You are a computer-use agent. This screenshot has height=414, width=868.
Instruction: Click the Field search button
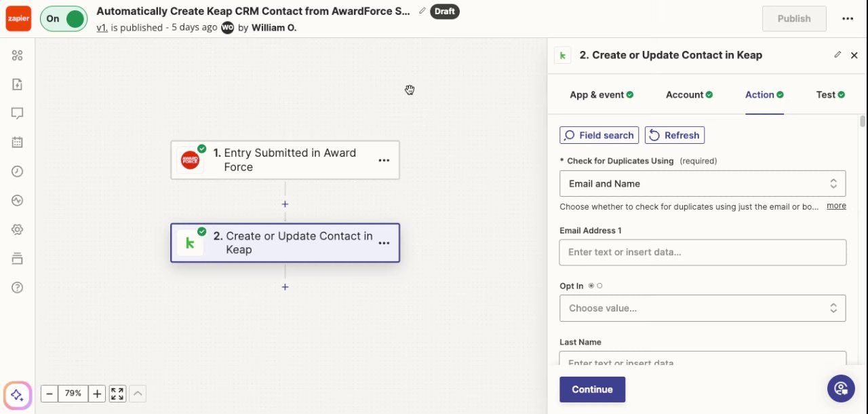tap(599, 135)
